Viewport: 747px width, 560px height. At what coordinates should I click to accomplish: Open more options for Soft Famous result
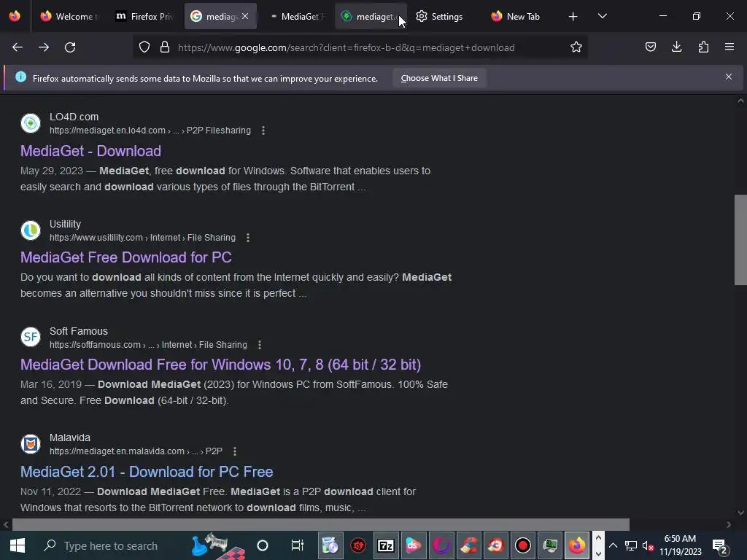pos(260,345)
